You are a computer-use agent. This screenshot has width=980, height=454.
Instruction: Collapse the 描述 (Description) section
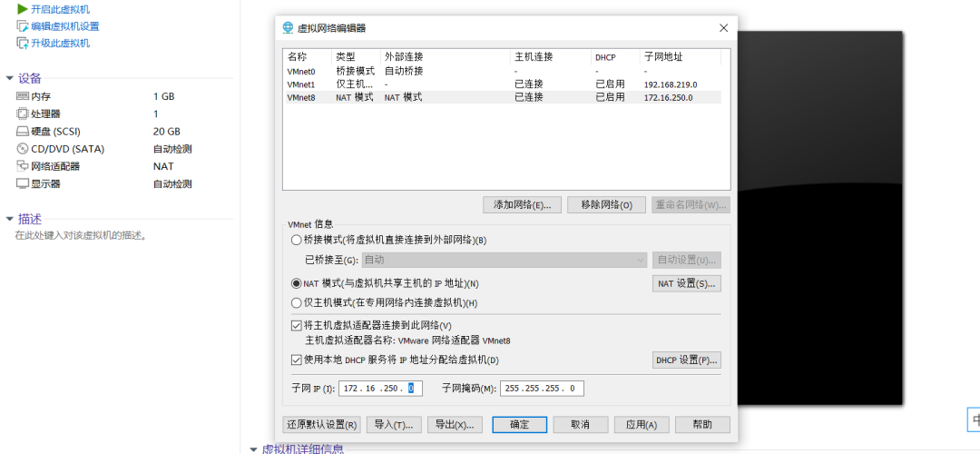pyautogui.click(x=9, y=219)
